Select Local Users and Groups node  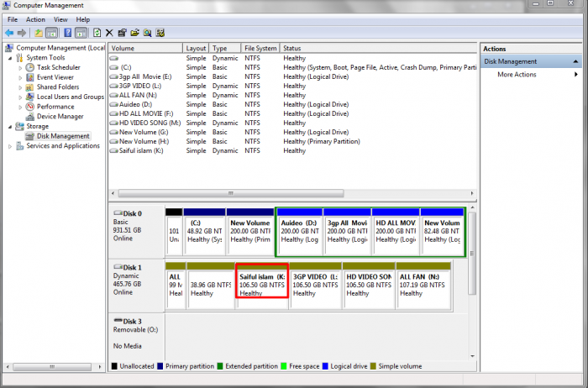coord(70,97)
